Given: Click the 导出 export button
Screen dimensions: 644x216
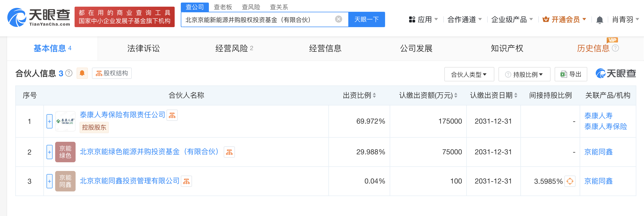Looking at the screenshot, I should 571,74.
